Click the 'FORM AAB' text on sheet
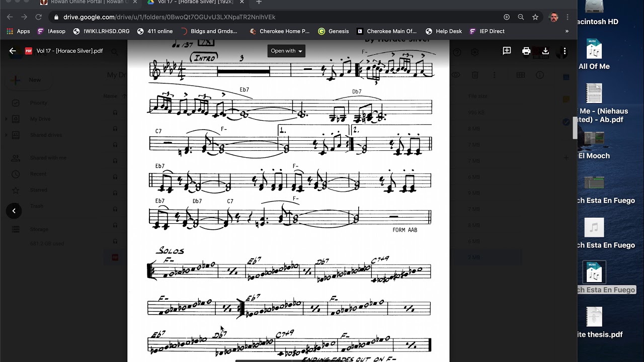Image resolution: width=644 pixels, height=362 pixels. (405, 230)
